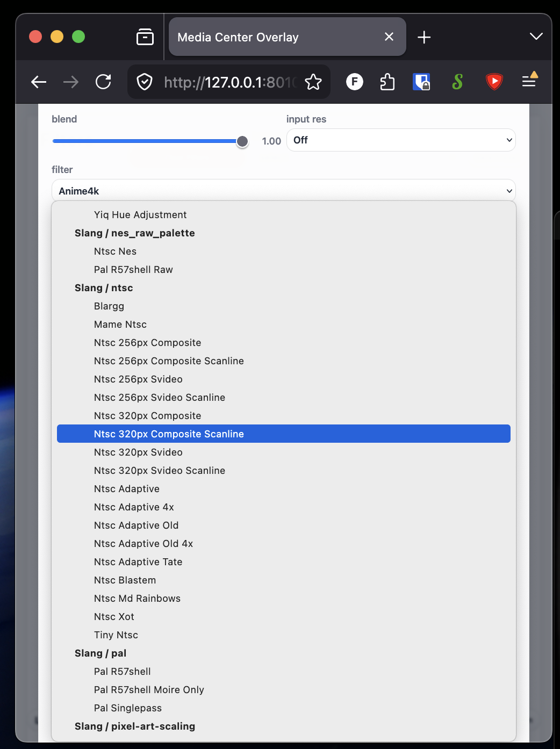Screen dimensions: 560x749
Task: Open a new browser tab
Action: click(424, 37)
